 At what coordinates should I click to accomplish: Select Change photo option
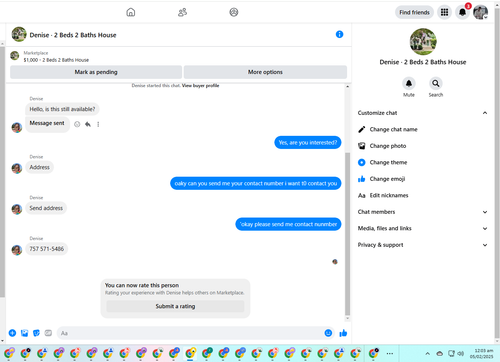click(x=422, y=146)
